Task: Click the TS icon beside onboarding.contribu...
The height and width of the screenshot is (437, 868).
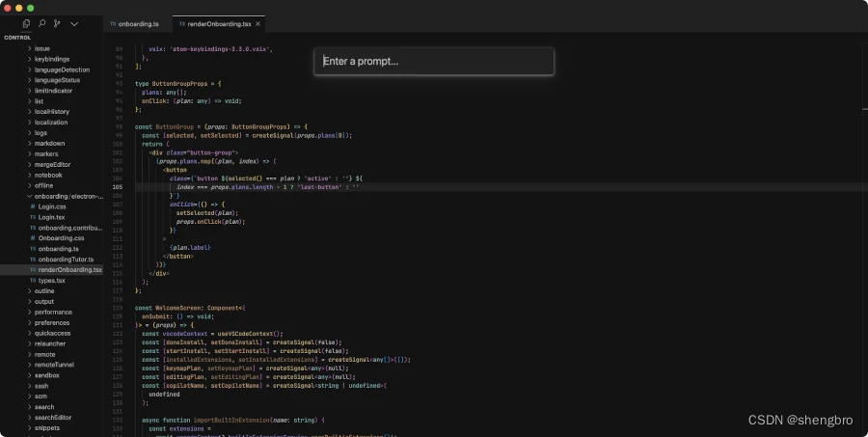Action: (33, 228)
